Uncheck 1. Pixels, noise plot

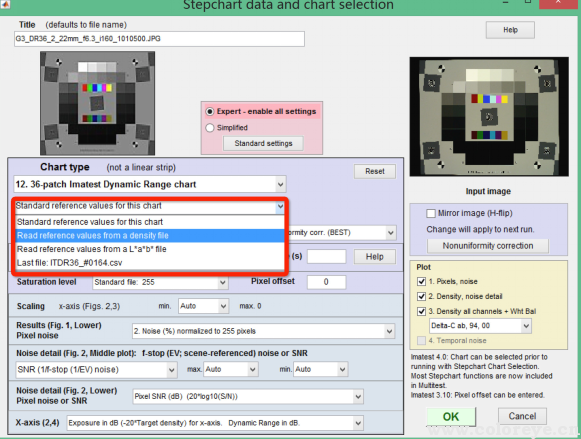coord(421,282)
